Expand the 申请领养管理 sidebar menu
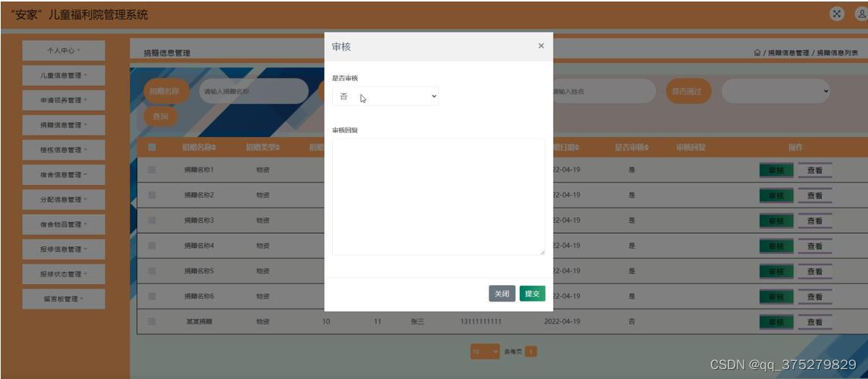The width and height of the screenshot is (868, 379). tap(64, 100)
